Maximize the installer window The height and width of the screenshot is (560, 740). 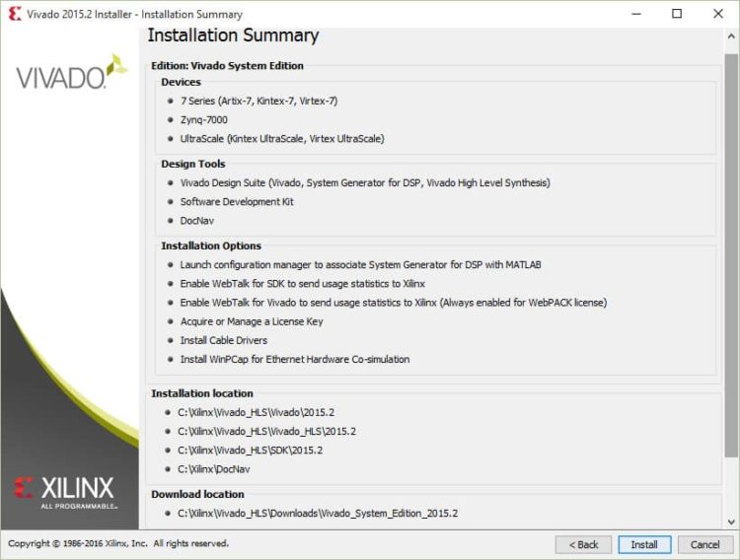tap(677, 14)
